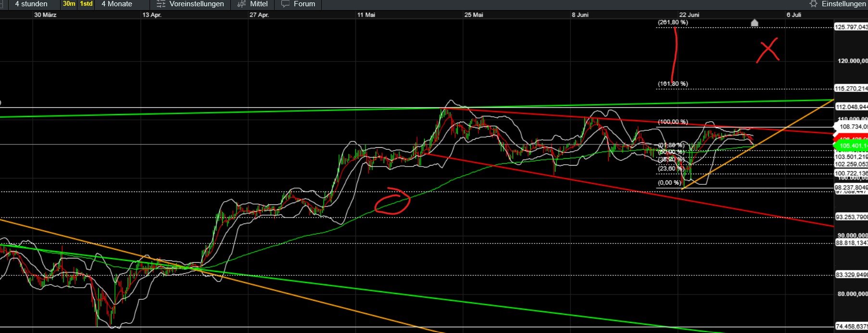The width and height of the screenshot is (868, 333).
Task: Click the 30 März date label
Action: pyautogui.click(x=45, y=15)
